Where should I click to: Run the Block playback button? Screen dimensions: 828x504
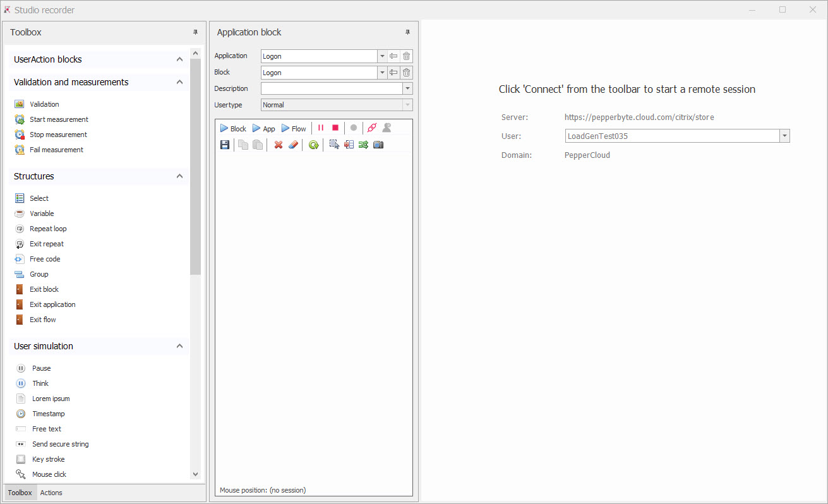233,128
